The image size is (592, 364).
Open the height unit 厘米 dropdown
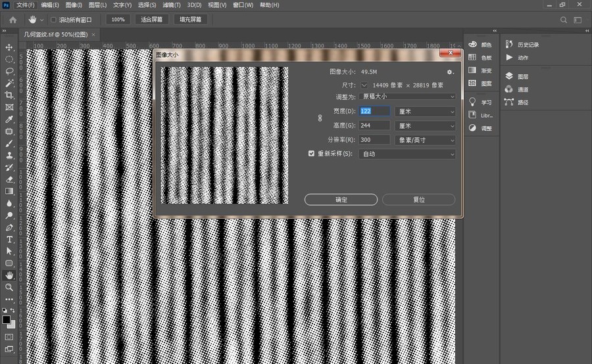click(x=425, y=125)
